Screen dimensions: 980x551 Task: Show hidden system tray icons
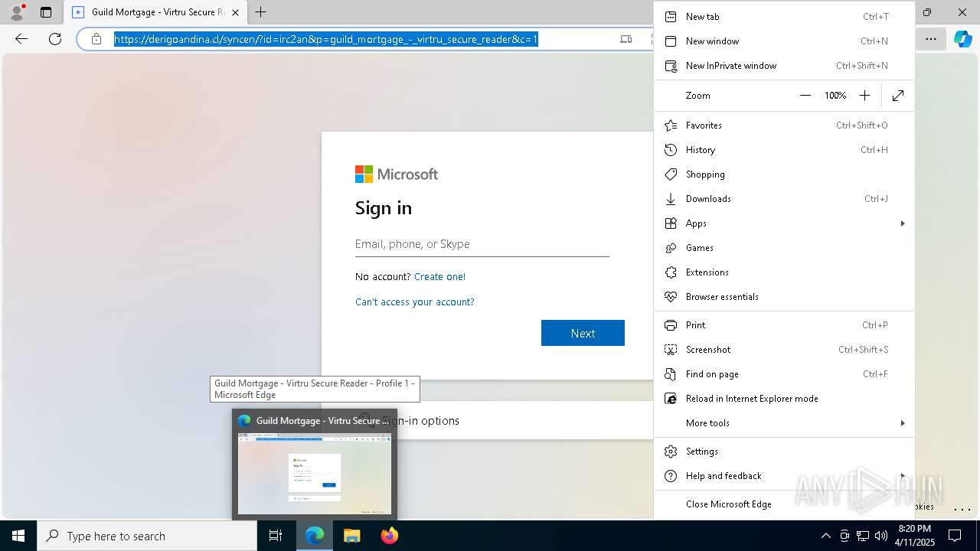(825, 536)
